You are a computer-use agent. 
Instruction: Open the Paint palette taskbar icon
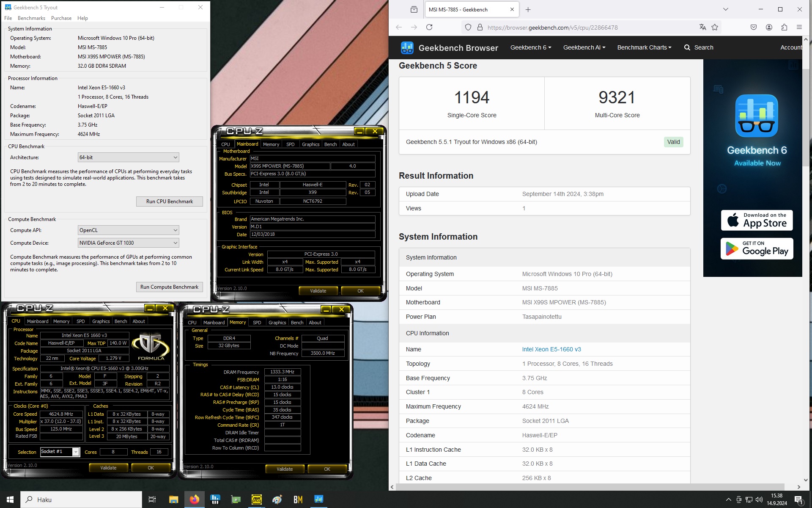(277, 500)
